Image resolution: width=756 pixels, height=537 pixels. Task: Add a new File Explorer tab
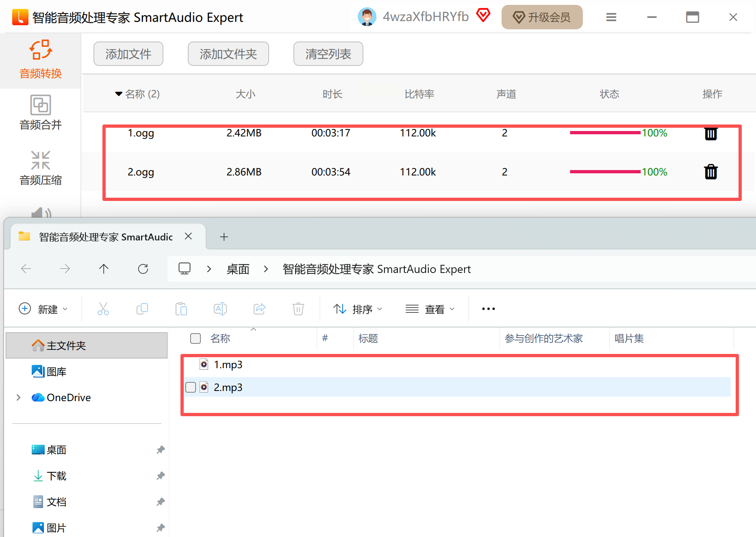(224, 237)
